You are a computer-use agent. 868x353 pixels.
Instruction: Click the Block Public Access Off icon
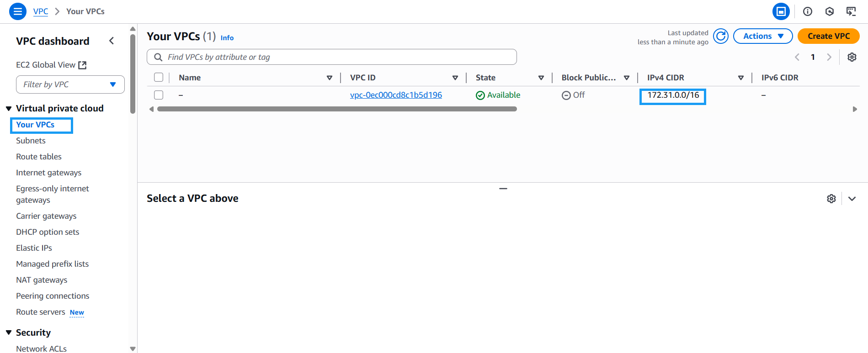click(566, 95)
